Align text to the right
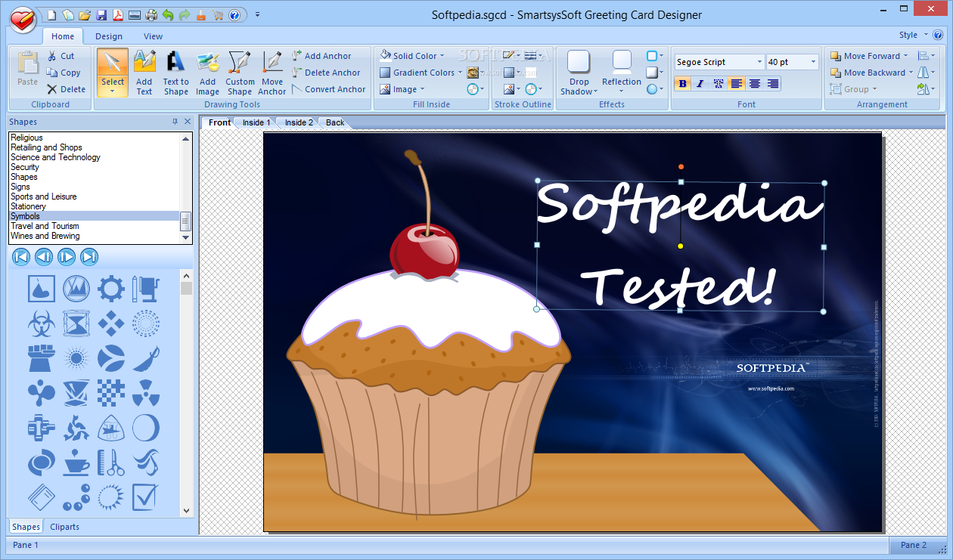Image resolution: width=953 pixels, height=560 pixels. (x=772, y=84)
